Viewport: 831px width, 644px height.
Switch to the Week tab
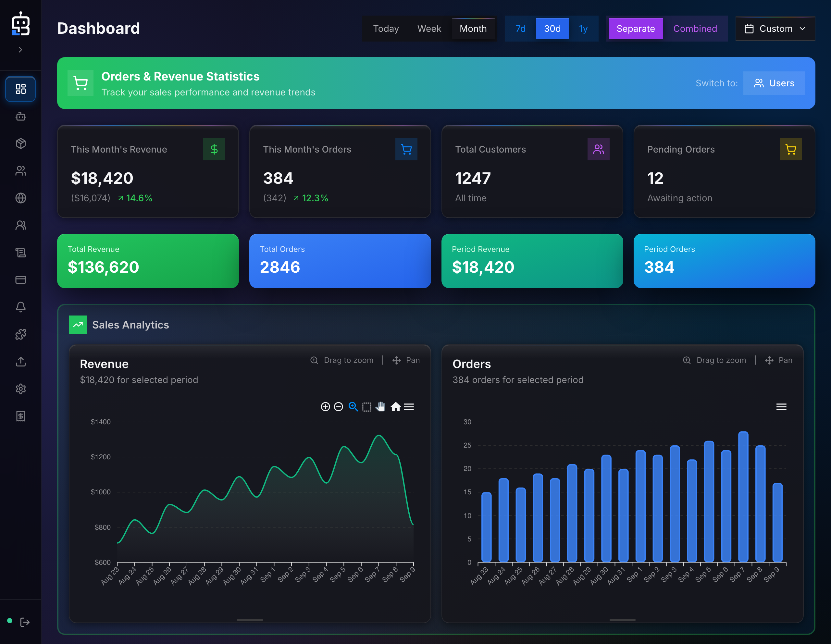click(x=429, y=29)
